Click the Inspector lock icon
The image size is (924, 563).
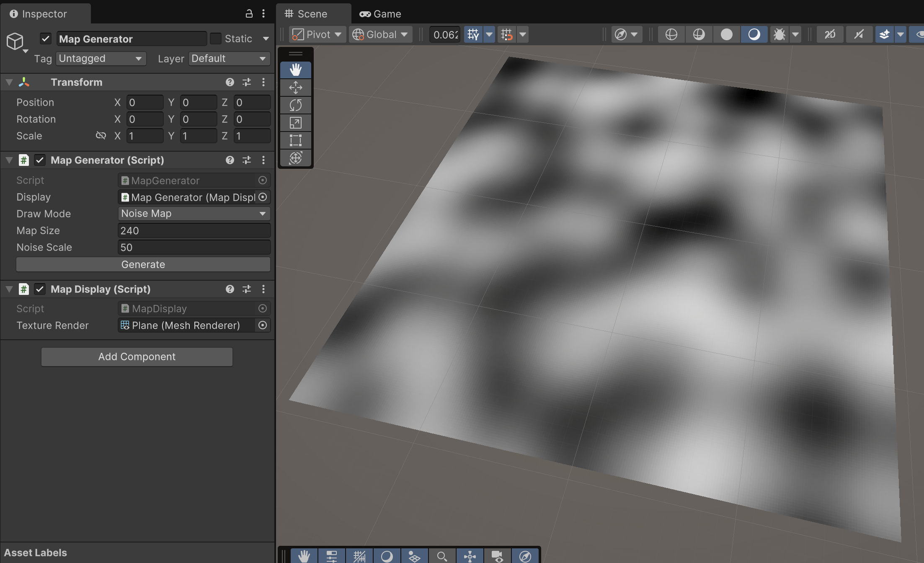tap(249, 14)
